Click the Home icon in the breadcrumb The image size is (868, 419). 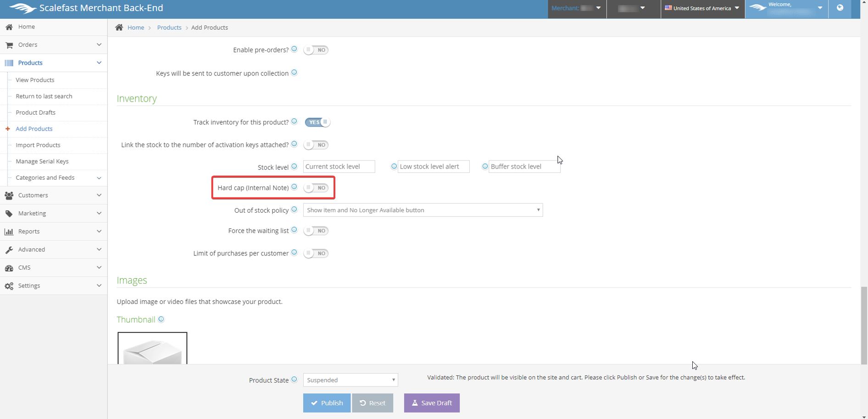click(119, 28)
